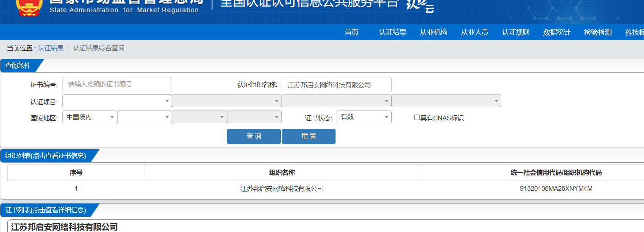Tick the 具有CNAS标识 checkbox
Screen dimensions: 644x232
417,117
